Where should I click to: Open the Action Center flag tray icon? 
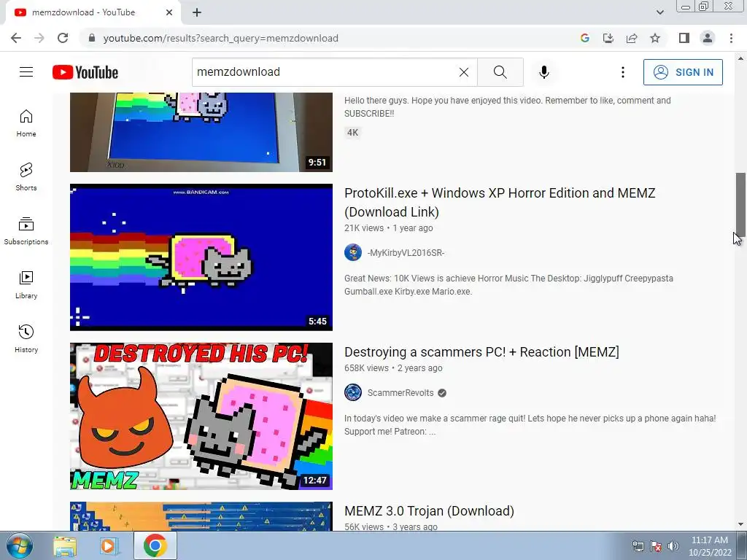(x=656, y=546)
